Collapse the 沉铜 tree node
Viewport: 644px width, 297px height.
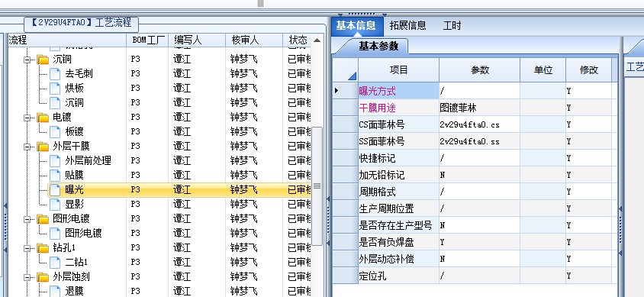tap(27, 60)
